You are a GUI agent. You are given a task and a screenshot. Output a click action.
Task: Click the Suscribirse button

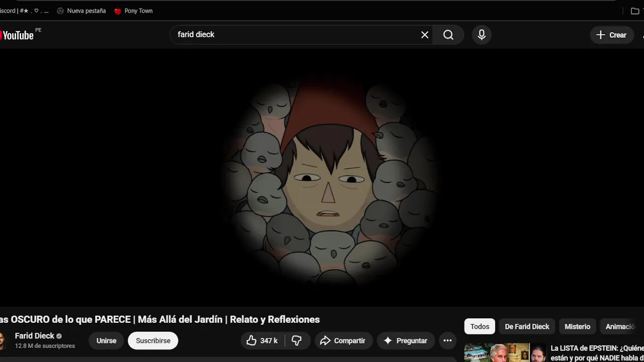153,340
